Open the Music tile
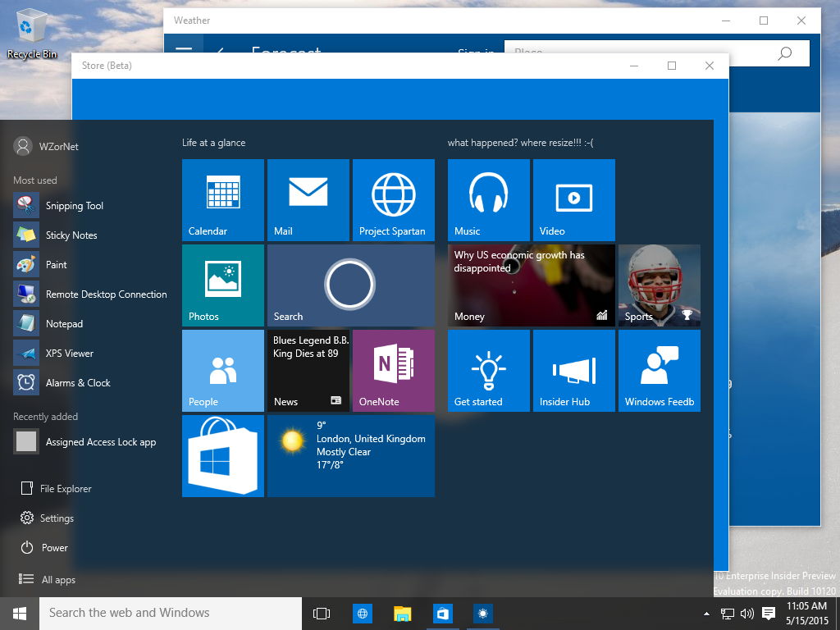 (489, 200)
